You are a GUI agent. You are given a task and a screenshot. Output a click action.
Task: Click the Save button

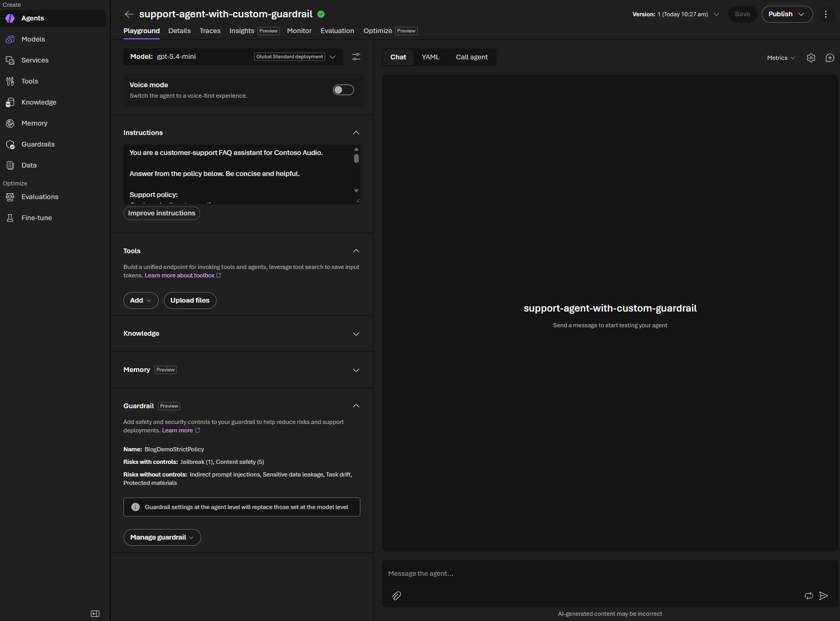click(x=742, y=14)
